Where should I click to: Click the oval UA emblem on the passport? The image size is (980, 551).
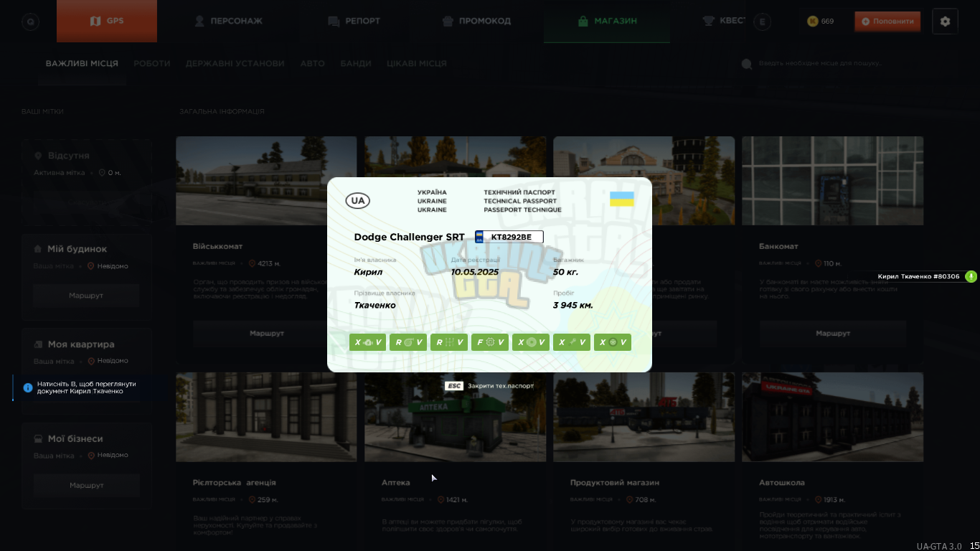[x=358, y=201]
